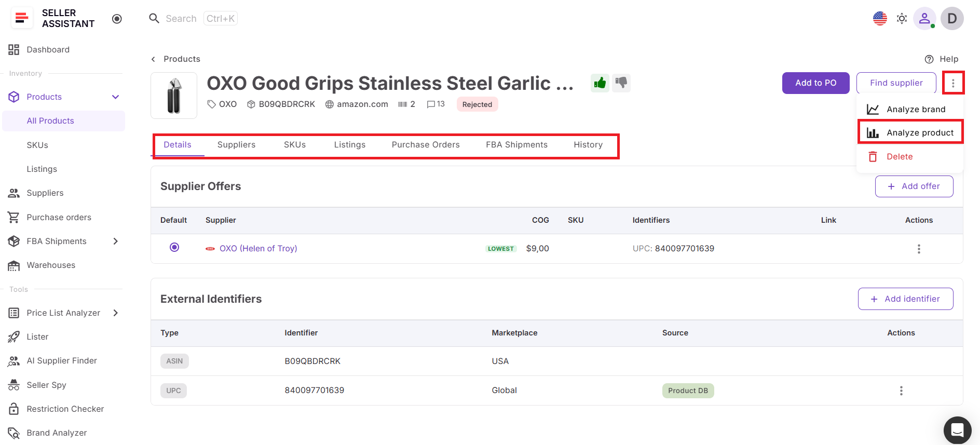Open the Lister rocket tool

pos(37,336)
